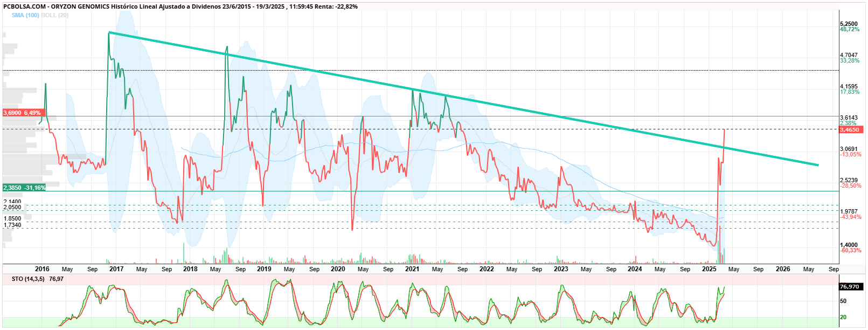Click the STO (14,3,5) 76,97 indicator label

coord(38,279)
